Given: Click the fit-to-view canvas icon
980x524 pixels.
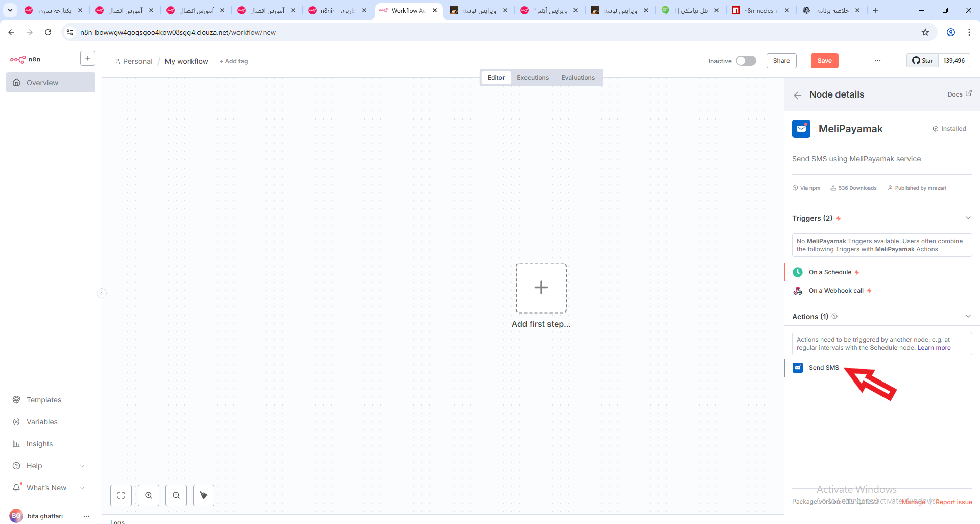Looking at the screenshot, I should pos(121,495).
